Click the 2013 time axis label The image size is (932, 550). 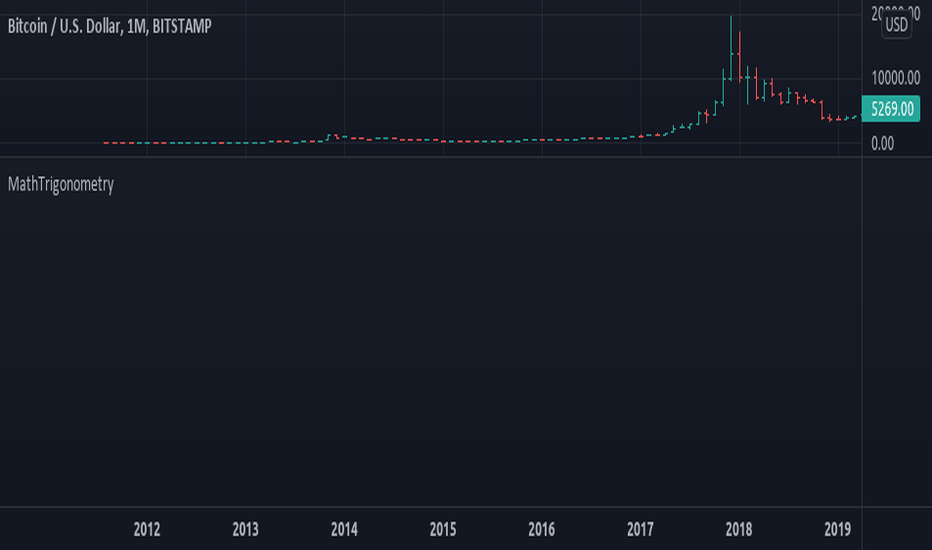[245, 529]
